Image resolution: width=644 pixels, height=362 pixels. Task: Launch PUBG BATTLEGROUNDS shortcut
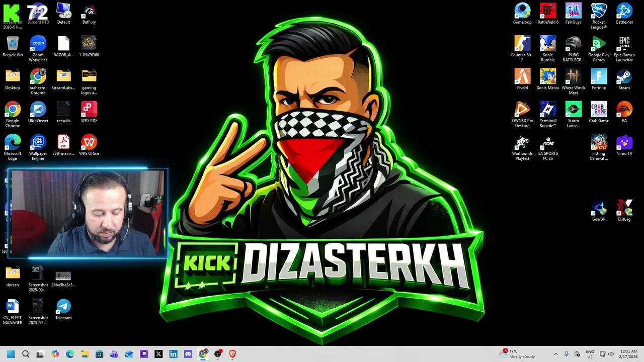coord(573,49)
